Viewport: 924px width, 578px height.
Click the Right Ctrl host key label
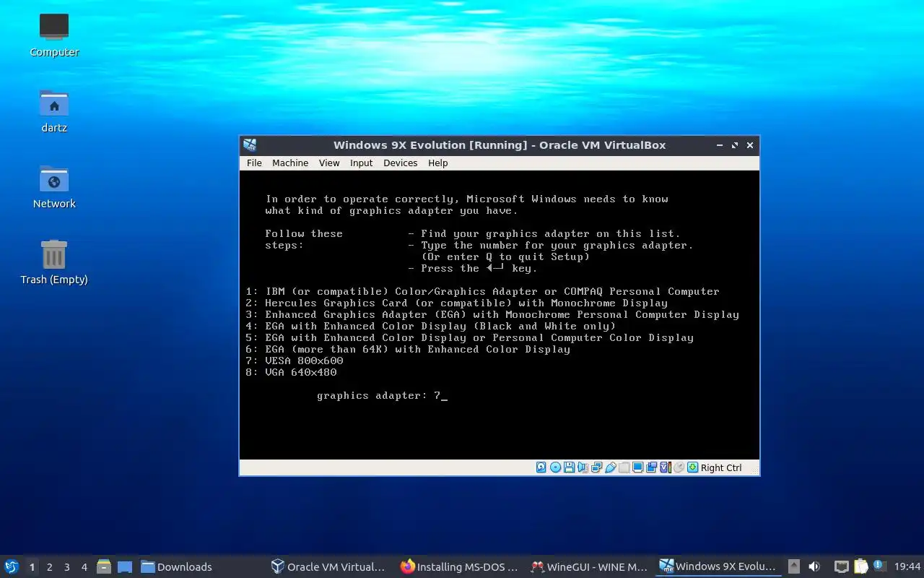(x=721, y=467)
